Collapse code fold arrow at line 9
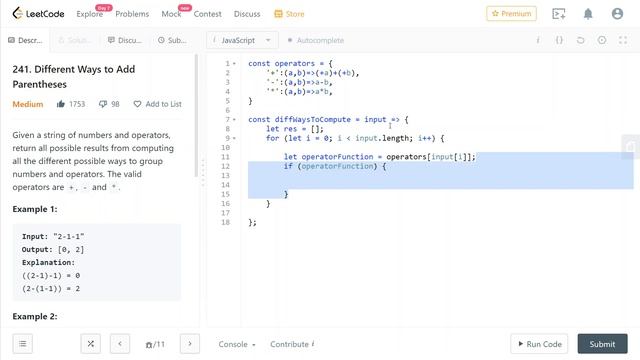The image size is (640, 360). pos(234,138)
